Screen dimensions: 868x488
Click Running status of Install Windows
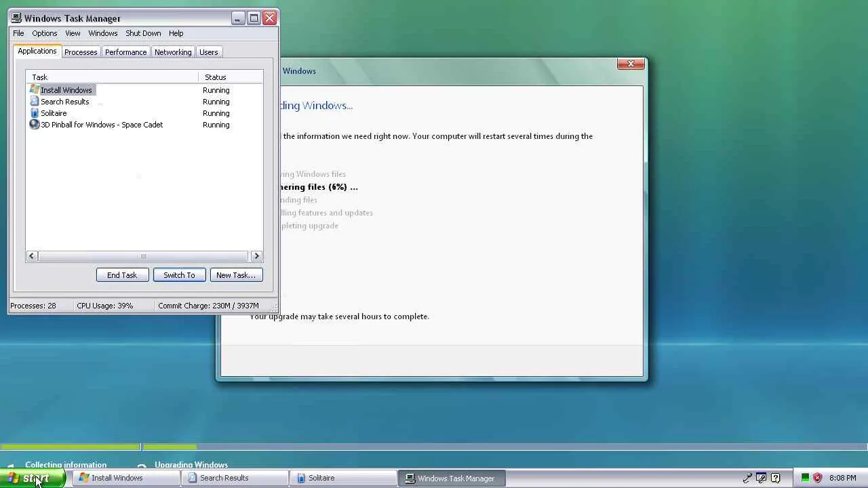point(216,90)
